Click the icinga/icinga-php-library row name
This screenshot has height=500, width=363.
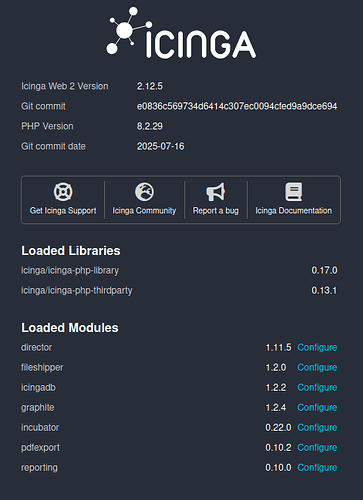(x=70, y=270)
